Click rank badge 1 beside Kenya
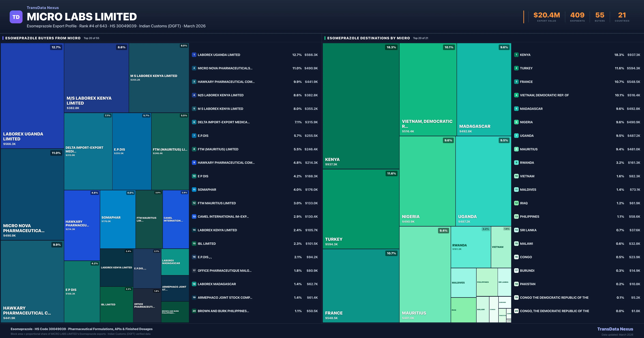 click(x=516, y=55)
